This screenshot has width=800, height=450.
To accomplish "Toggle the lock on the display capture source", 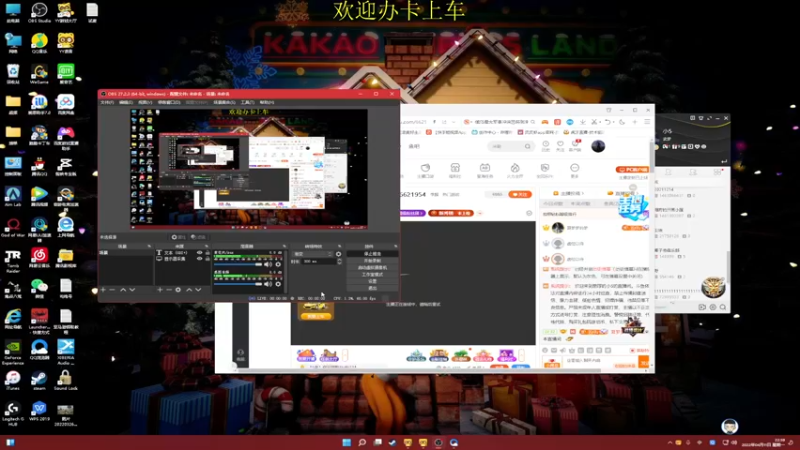I will click(208, 259).
